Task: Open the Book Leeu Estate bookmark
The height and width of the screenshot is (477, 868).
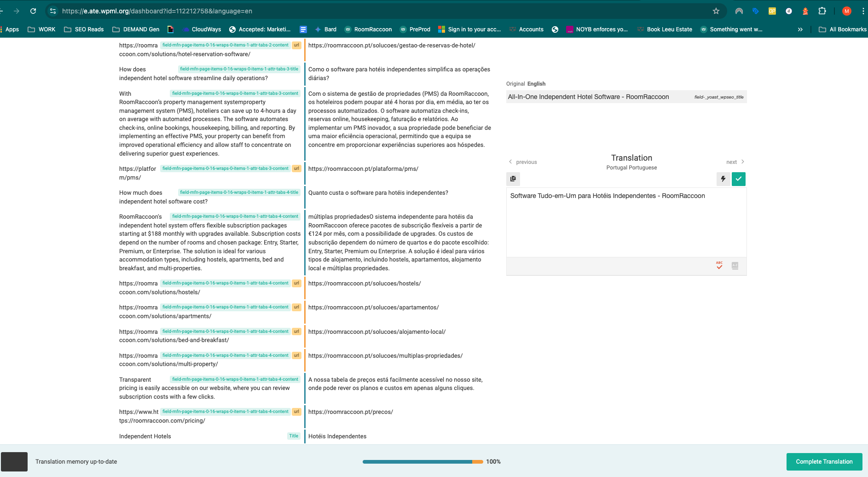Action: (x=665, y=29)
